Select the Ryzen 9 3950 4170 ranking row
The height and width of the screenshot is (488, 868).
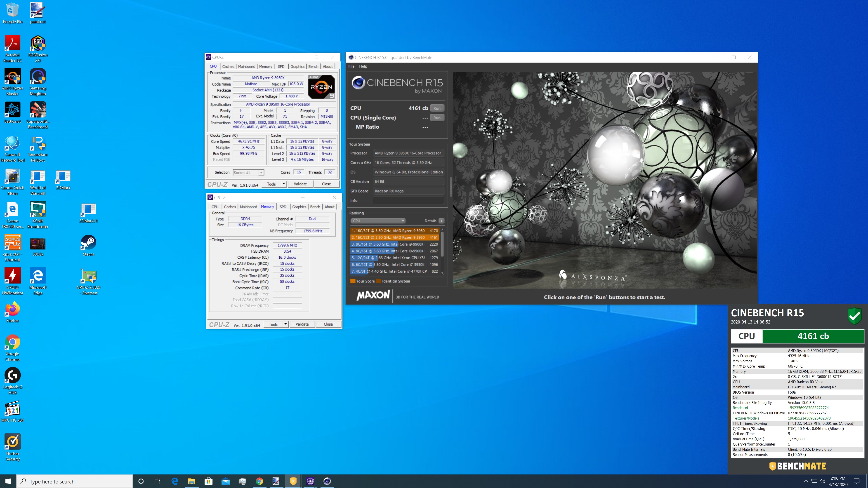click(395, 231)
